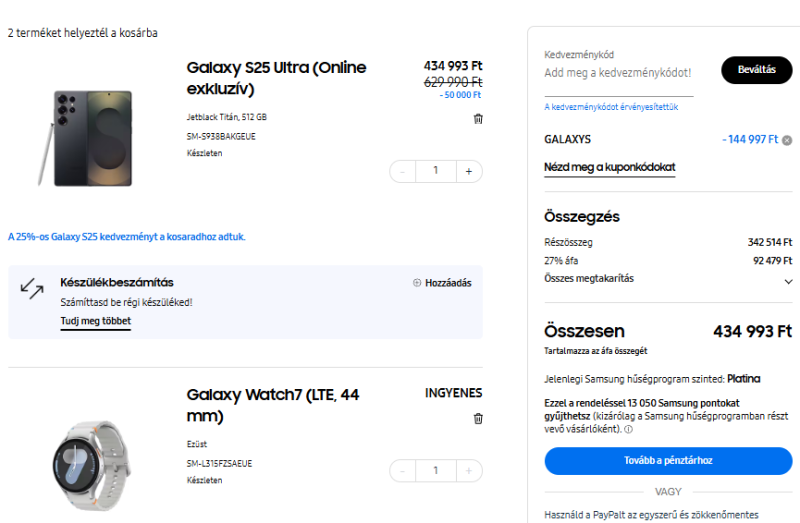Edit quantity field of Galaxy S25 Ultra
Image resolution: width=800 pixels, height=523 pixels.
click(x=436, y=171)
